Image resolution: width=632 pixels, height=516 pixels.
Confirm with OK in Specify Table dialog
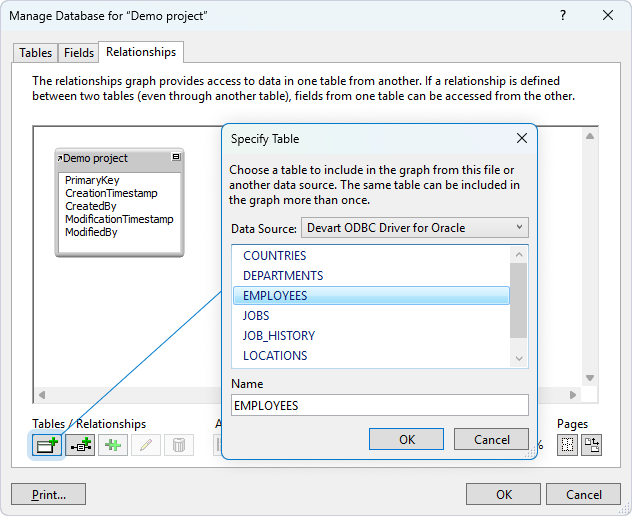click(406, 439)
